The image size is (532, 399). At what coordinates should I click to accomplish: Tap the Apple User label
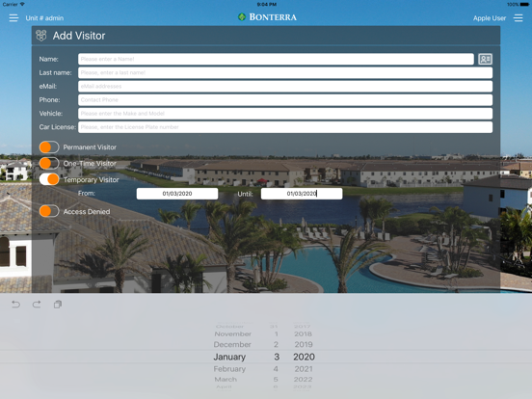coord(490,18)
